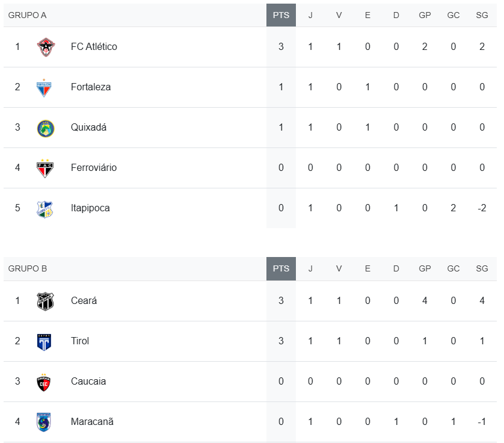Select the Ceará team name
This screenshot has width=504, height=443.
(84, 301)
